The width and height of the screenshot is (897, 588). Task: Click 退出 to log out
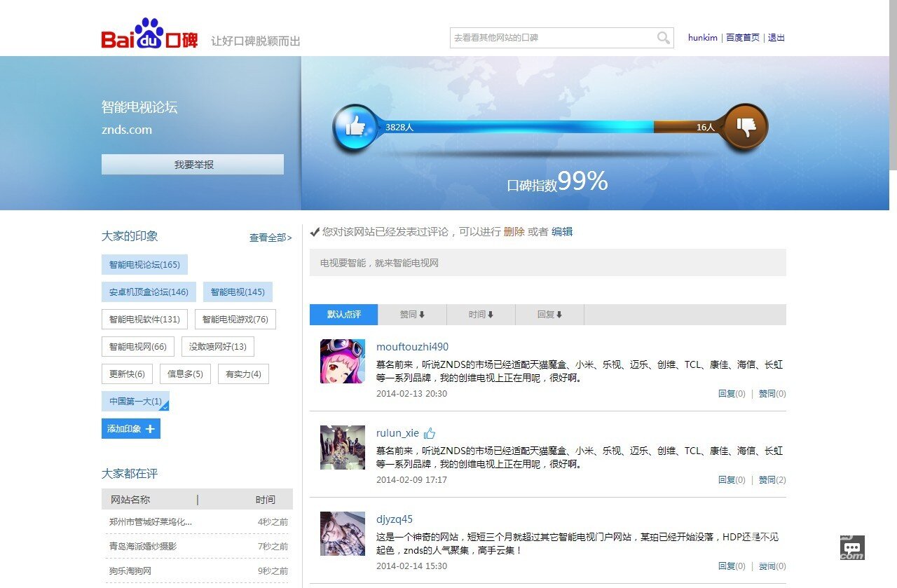776,38
